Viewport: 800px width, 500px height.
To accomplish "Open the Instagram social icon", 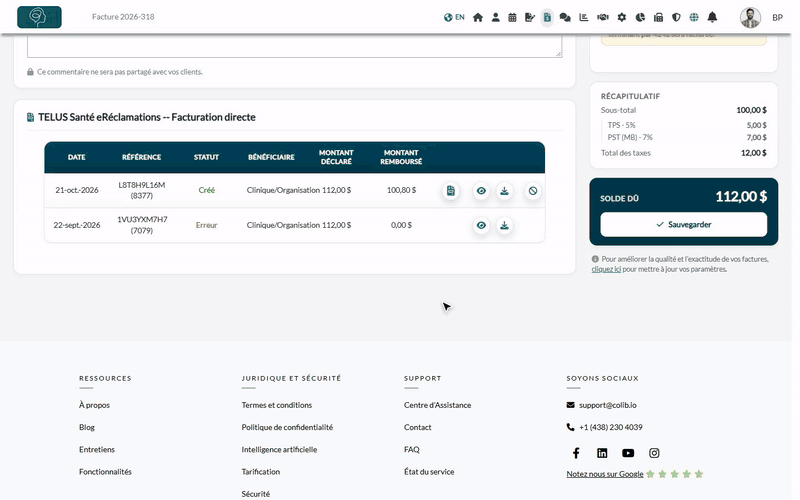I will click(654, 453).
